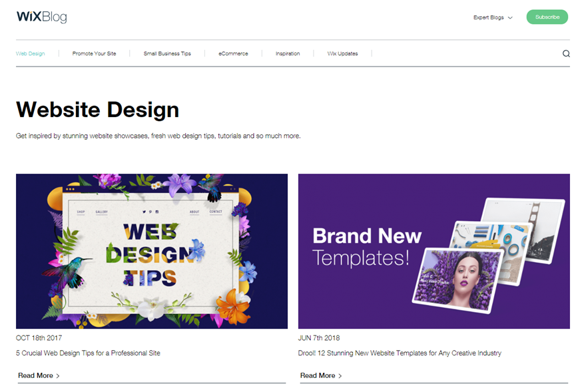This screenshot has width=586, height=392.
Task: Click the Wix Blog logo
Action: point(41,17)
